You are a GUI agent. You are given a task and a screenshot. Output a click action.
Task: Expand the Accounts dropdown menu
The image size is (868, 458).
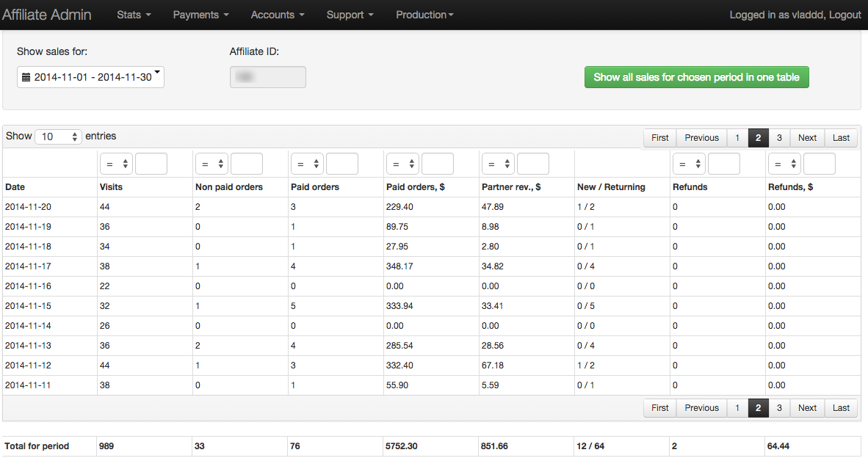coord(277,15)
